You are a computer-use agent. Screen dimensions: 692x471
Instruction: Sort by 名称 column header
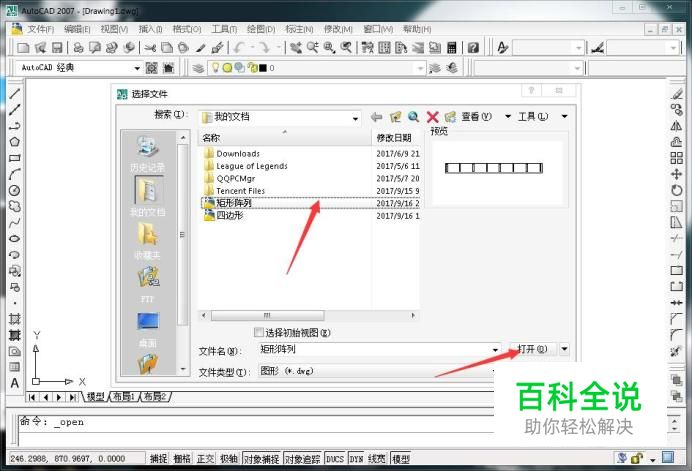click(x=285, y=138)
